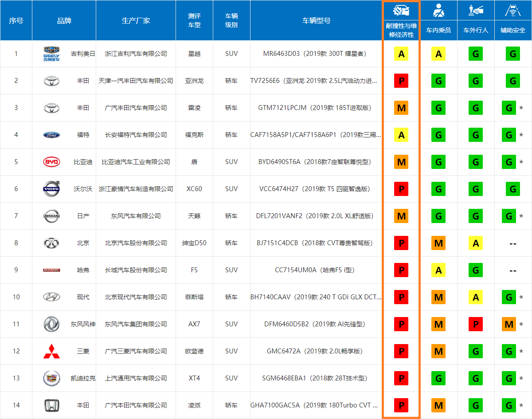Click the red P crashworthiness rating for 亚洲龙
532x419 pixels.
click(401, 81)
